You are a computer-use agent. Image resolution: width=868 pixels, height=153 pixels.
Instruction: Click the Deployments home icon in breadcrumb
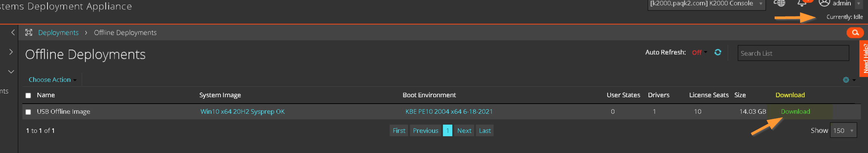pyautogui.click(x=29, y=33)
